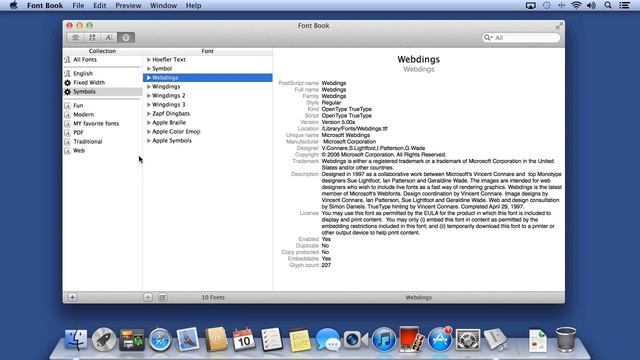This screenshot has width=640, height=360.
Task: Expand the Wingdings 3 font family
Action: pyautogui.click(x=149, y=104)
